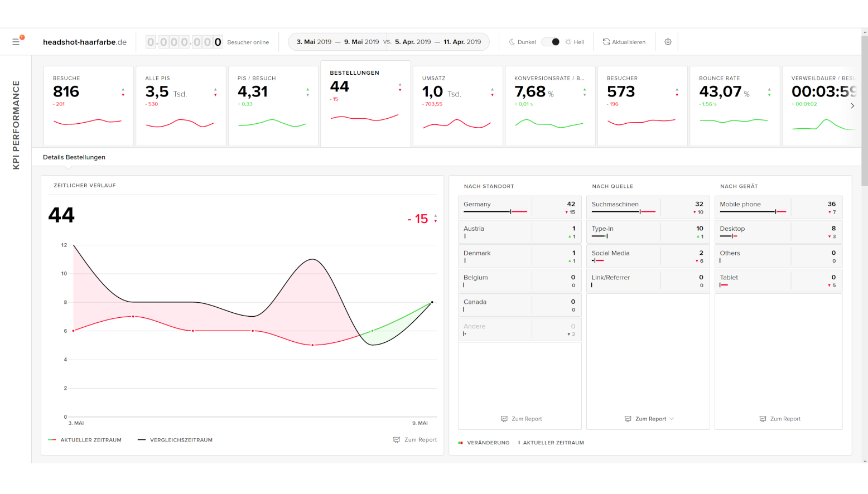Select the Alle PIs KPI card
868x494 pixels.
pyautogui.click(x=181, y=106)
